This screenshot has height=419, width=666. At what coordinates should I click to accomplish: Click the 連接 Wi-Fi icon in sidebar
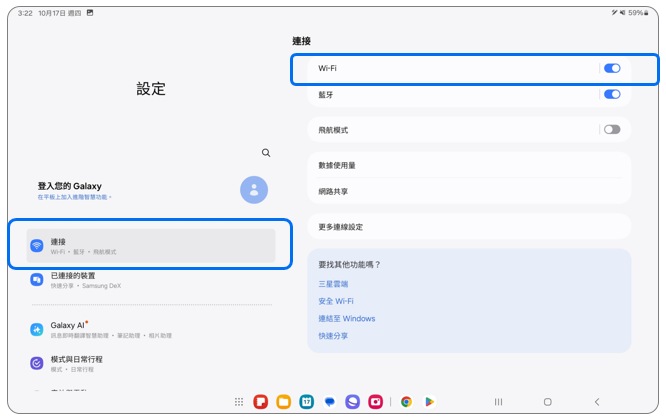(x=37, y=246)
